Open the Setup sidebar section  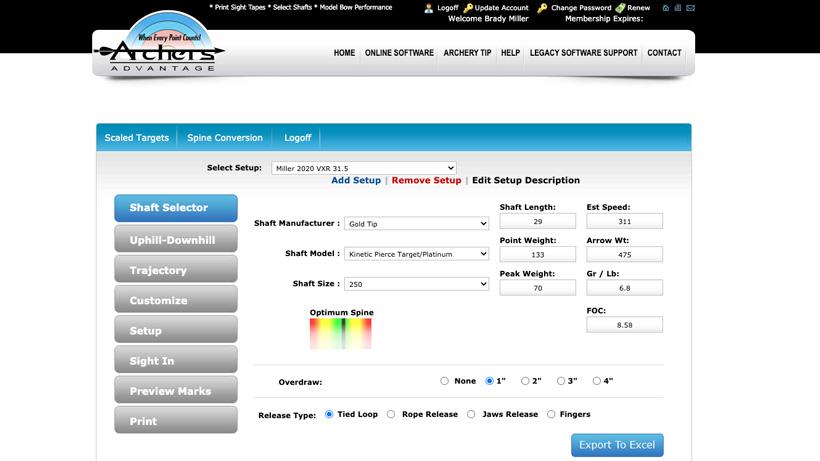point(176,331)
